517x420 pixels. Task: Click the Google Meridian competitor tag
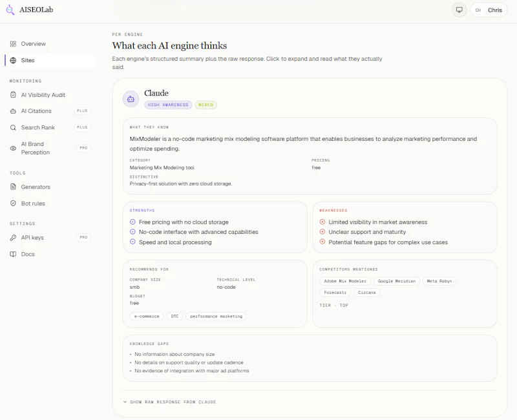click(x=397, y=281)
